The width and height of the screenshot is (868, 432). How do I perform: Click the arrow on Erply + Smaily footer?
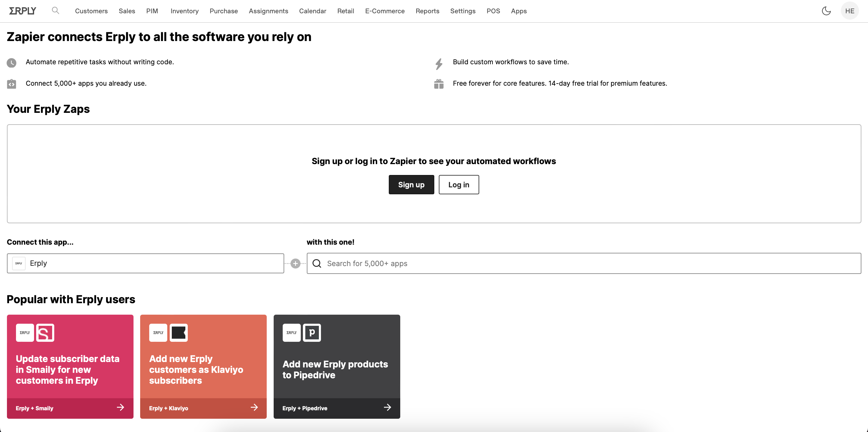pos(120,407)
